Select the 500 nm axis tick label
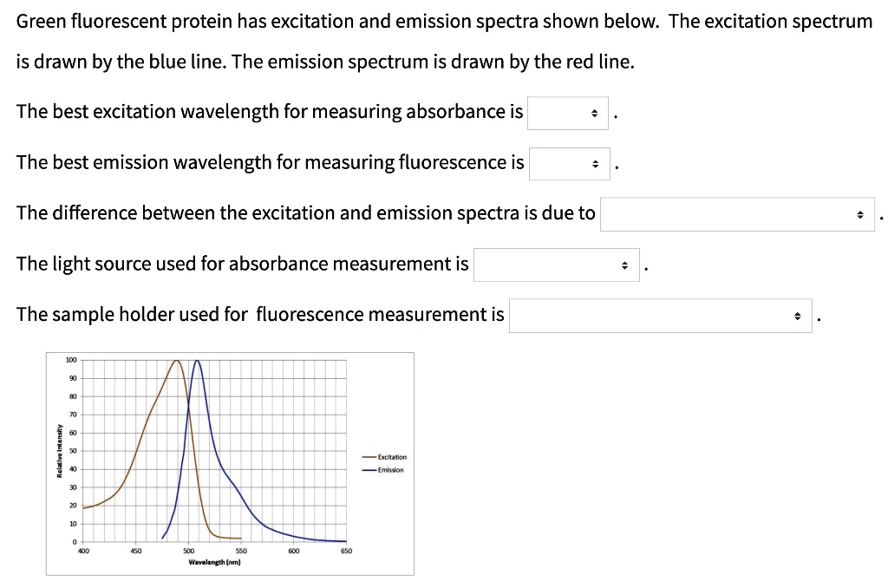This screenshot has height=588, width=888. [x=188, y=550]
